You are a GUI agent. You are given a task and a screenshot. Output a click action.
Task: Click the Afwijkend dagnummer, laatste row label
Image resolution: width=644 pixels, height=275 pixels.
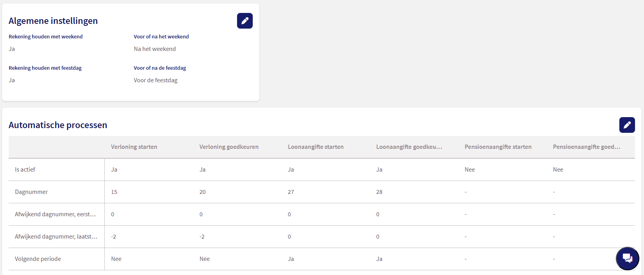56,237
